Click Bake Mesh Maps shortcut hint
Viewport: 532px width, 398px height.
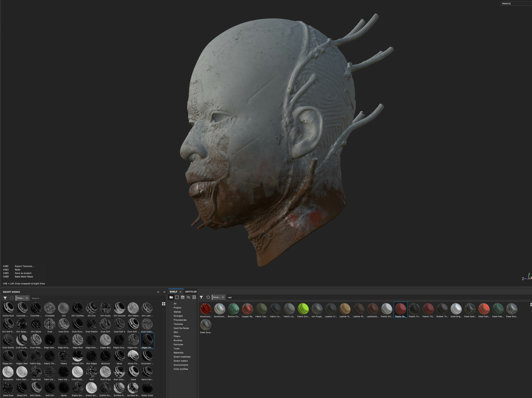coord(24,277)
